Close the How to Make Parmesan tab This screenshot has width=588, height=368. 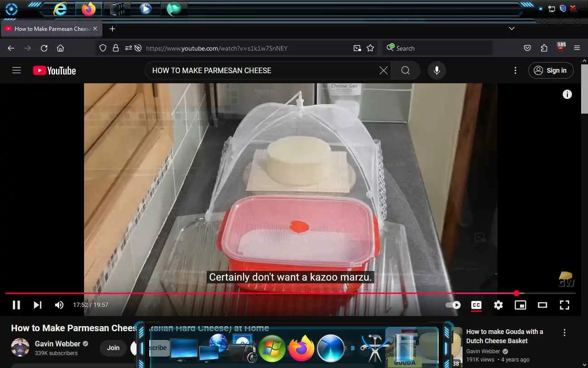click(95, 29)
